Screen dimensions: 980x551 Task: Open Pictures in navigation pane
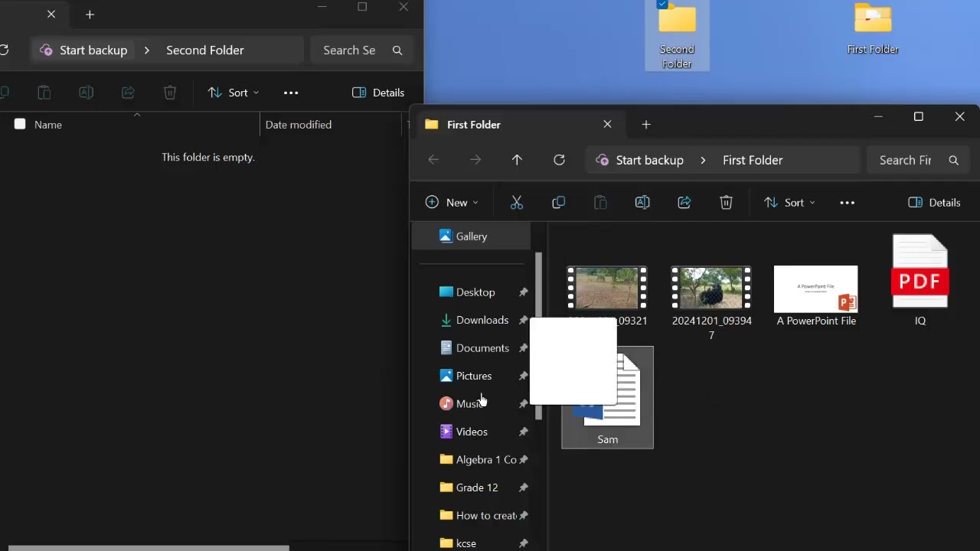tap(474, 376)
